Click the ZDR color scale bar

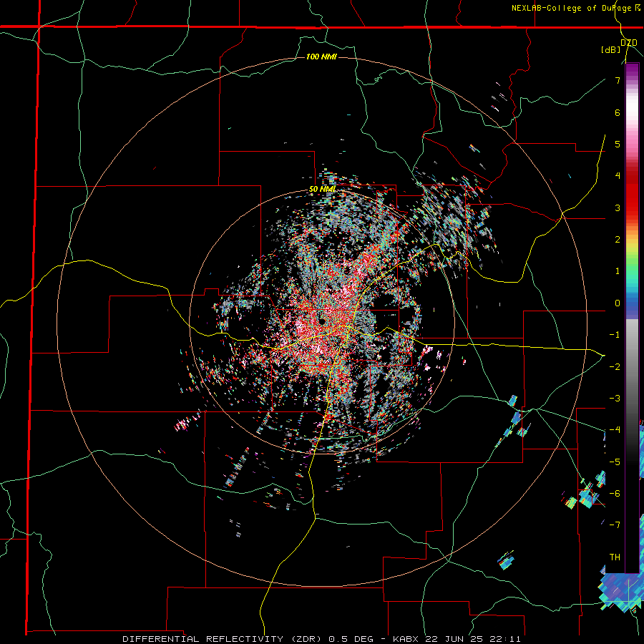click(x=632, y=318)
